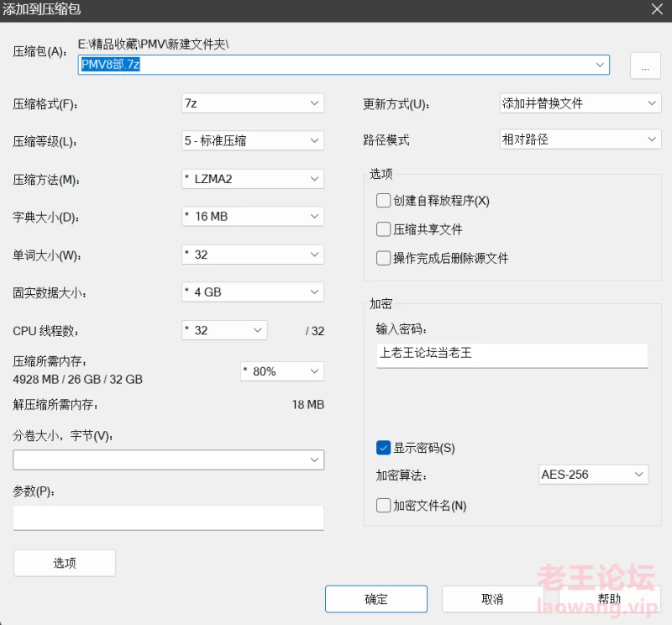This screenshot has height=625, width=672.
Task: Open the 压缩格式 7z dropdown
Action: pyautogui.click(x=253, y=103)
